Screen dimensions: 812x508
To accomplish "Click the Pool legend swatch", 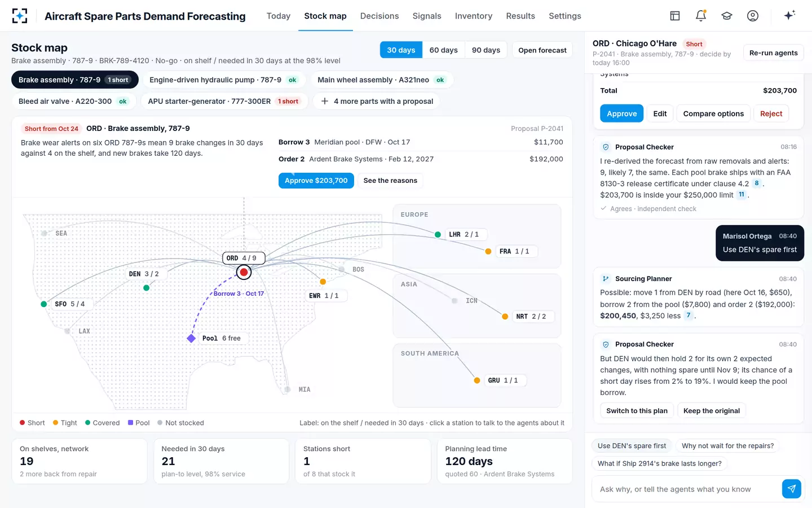I will pyautogui.click(x=131, y=422).
